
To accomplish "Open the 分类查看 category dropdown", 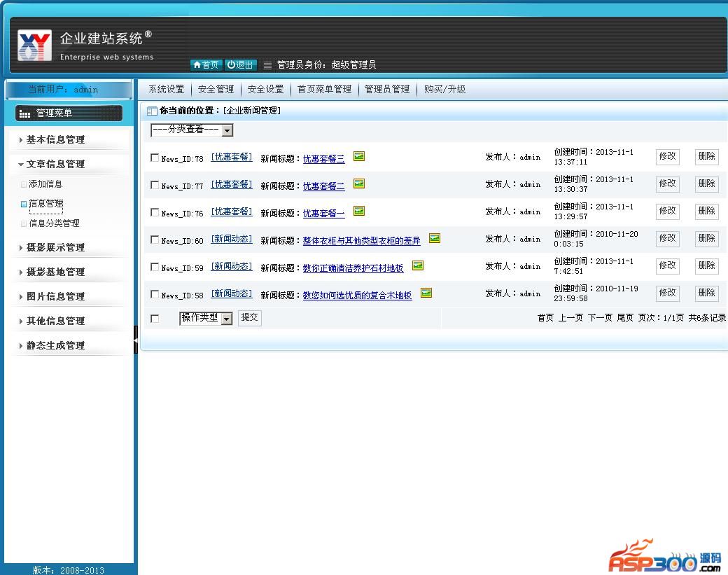I will tap(192, 130).
